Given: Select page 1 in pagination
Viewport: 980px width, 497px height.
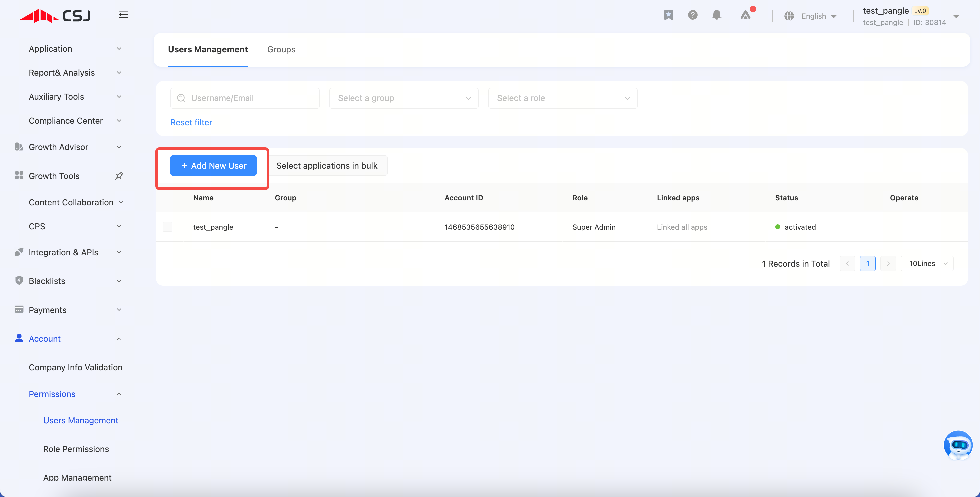Looking at the screenshot, I should (x=868, y=263).
